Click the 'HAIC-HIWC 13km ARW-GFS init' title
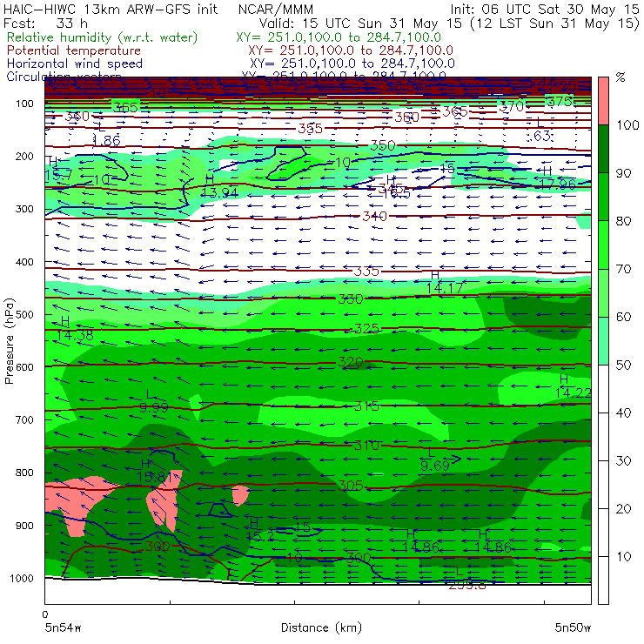Viewport: 644px width, 644px height. point(111,9)
